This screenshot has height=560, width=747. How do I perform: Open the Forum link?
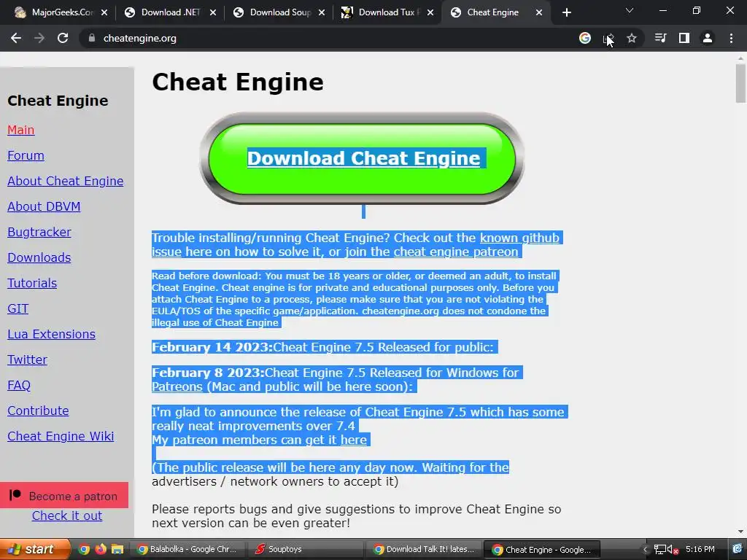[26, 155]
